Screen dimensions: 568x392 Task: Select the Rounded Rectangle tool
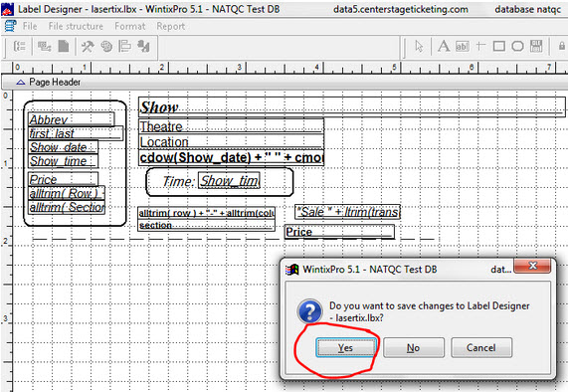[517, 47]
